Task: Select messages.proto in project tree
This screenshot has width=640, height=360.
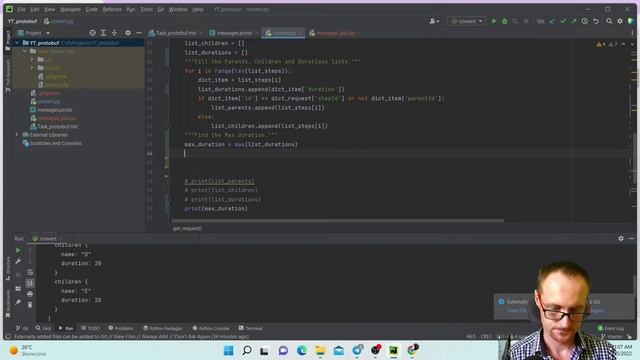Action: tap(55, 110)
